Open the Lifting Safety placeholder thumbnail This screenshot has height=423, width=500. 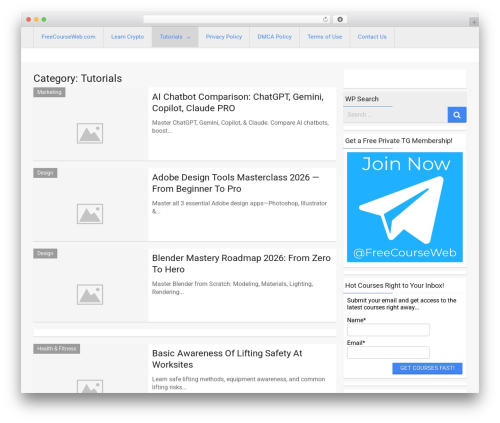(90, 386)
